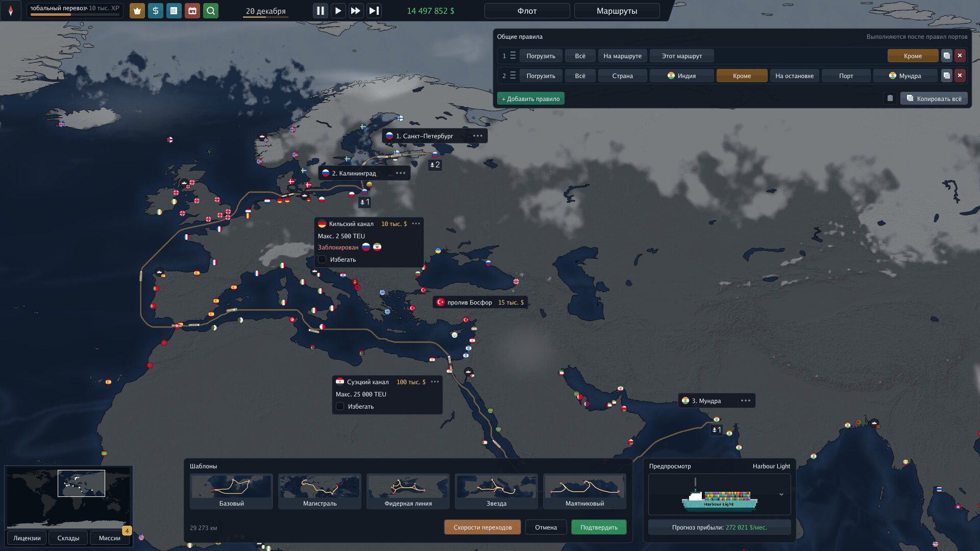
Task: Click Копировать всё button
Action: (934, 98)
